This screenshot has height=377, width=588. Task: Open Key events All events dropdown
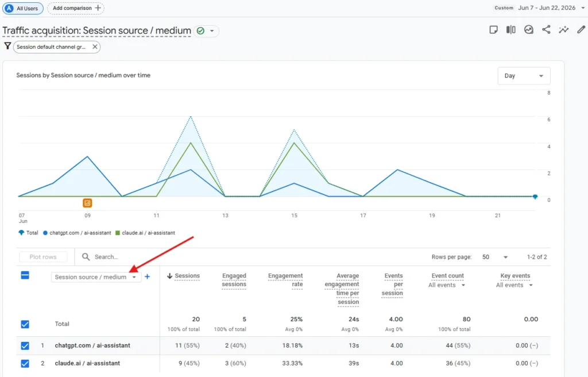point(514,285)
